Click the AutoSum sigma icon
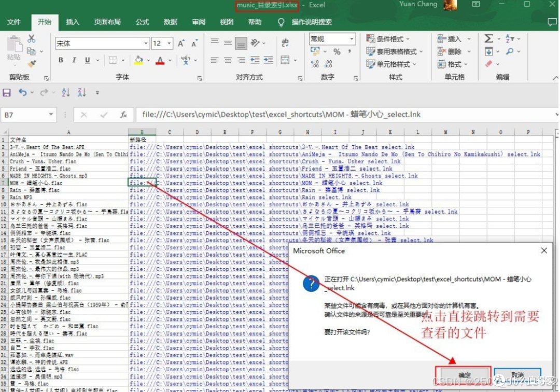Image resolution: width=560 pixels, height=392 pixels. click(x=488, y=38)
